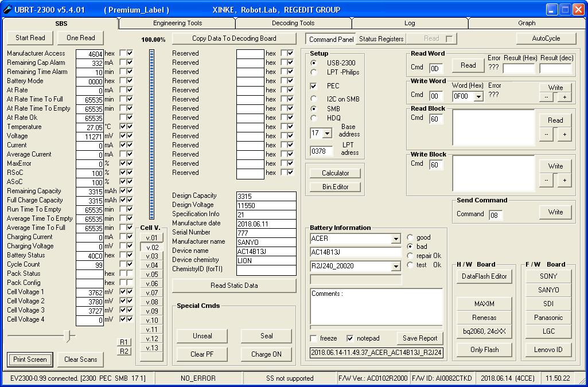Toggle checkbox next to Read in header

point(449,38)
